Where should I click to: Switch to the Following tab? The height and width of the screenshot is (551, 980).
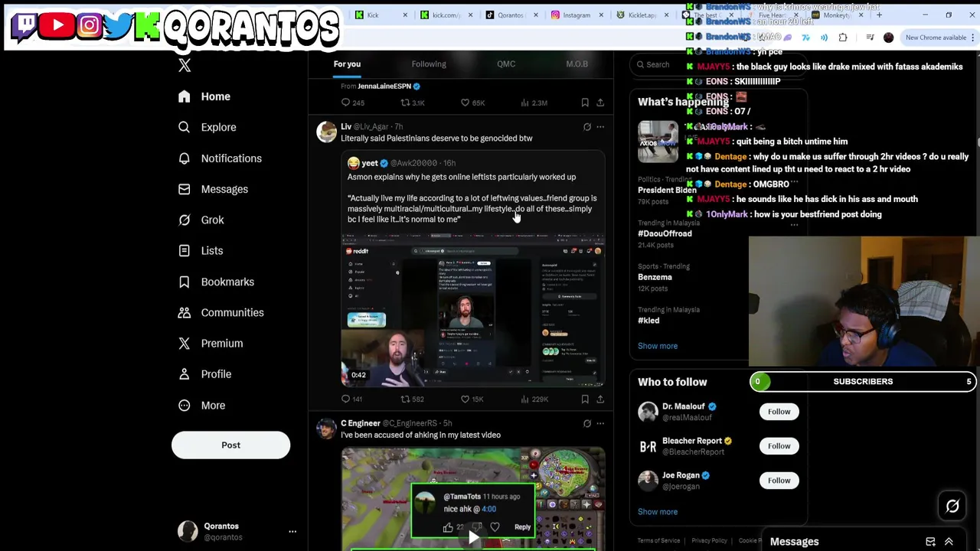429,64
